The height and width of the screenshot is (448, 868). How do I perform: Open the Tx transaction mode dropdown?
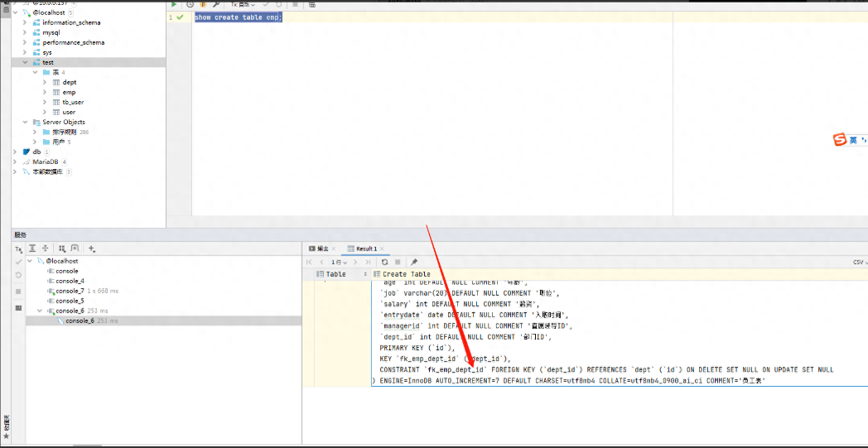coord(243,4)
